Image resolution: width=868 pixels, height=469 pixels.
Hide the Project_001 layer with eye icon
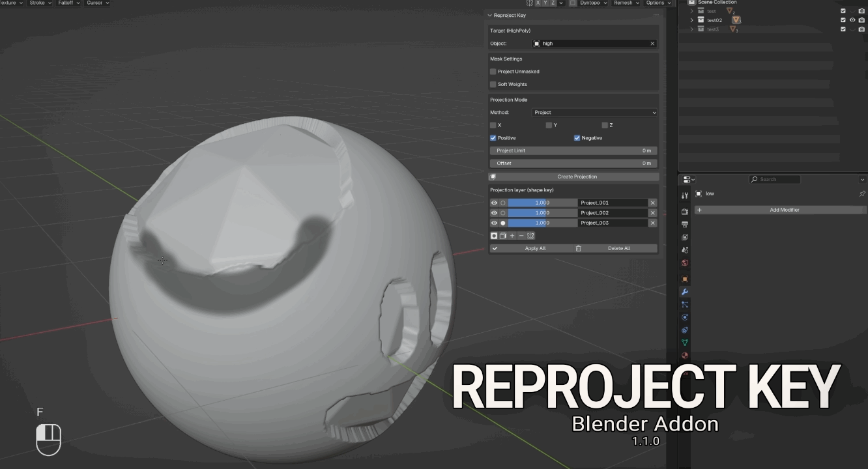click(x=494, y=203)
